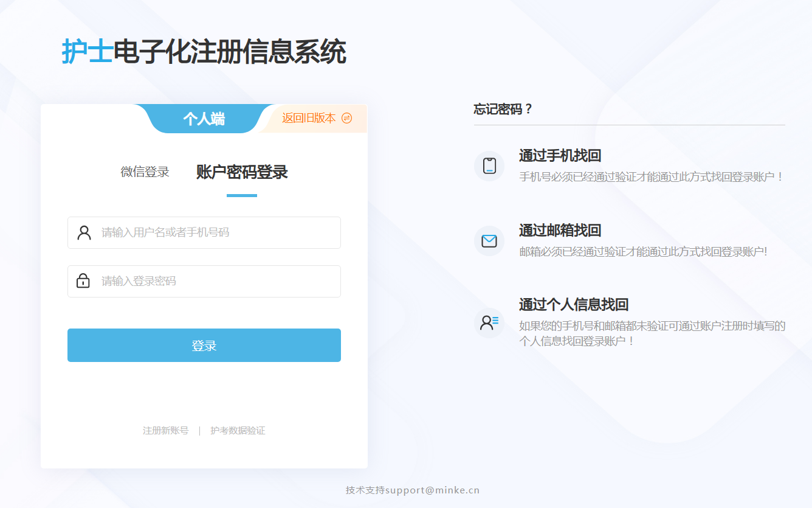Open the 护考数据验证 link
Image resolution: width=812 pixels, height=508 pixels.
tap(238, 431)
